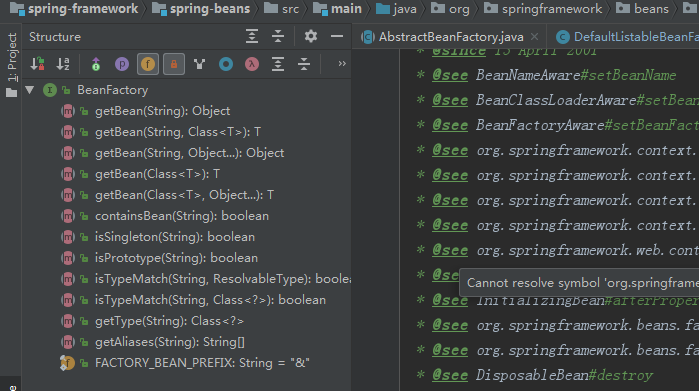Toggle Show Fields (orange f icon)
The height and width of the screenshot is (391, 699).
pos(148,64)
